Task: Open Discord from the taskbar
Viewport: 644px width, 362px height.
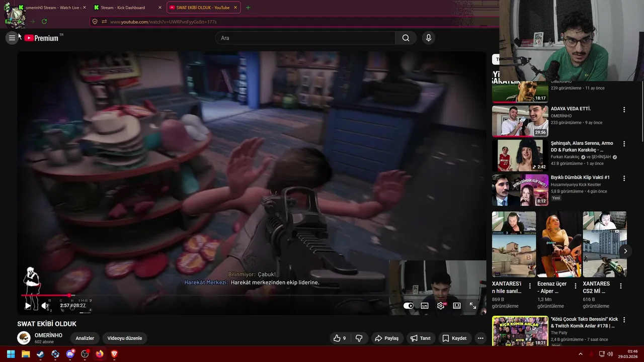Action: 70,354
